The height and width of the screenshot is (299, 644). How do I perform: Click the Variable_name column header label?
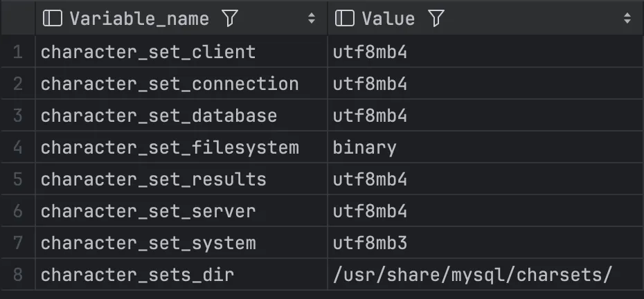coord(138,19)
